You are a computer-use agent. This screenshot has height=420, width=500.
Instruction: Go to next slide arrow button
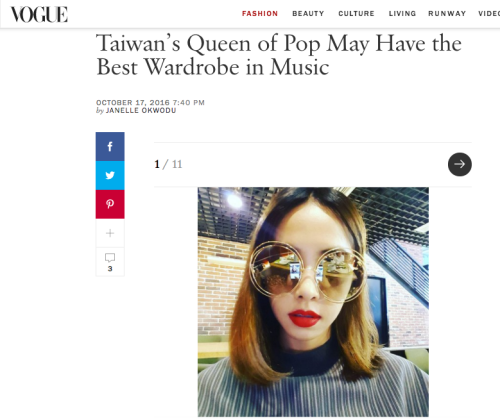pos(460,164)
